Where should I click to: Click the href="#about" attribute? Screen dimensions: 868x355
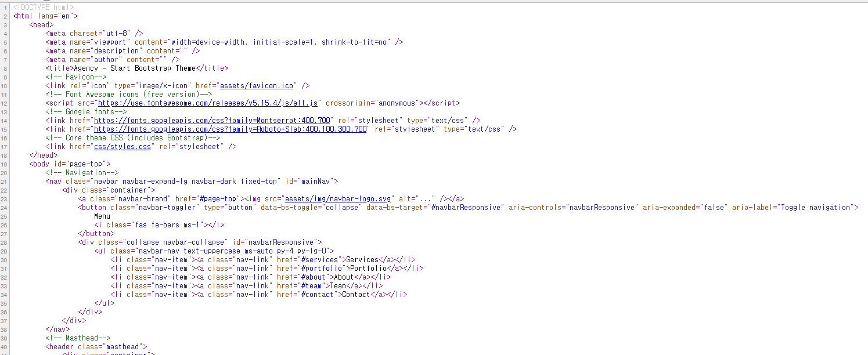pos(304,277)
